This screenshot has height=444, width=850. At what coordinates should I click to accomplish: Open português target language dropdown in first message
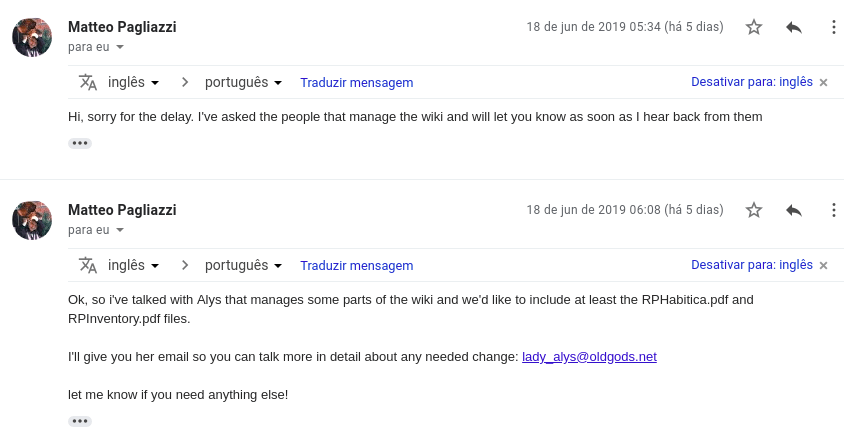pos(243,82)
